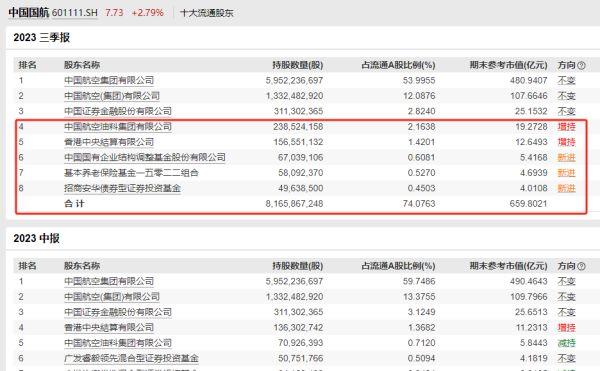Select total percentage value 74.0763

[x=419, y=204]
